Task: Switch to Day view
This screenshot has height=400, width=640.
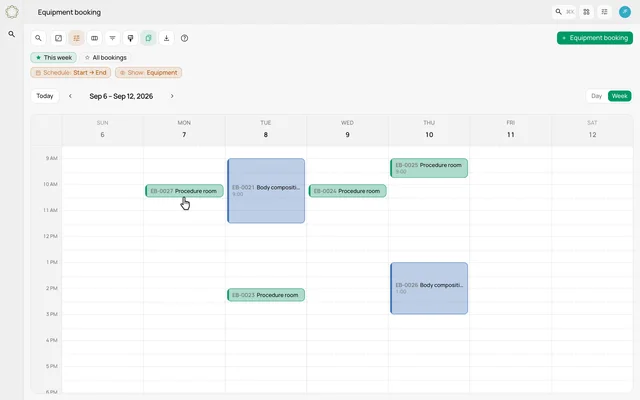Action: pos(596,96)
